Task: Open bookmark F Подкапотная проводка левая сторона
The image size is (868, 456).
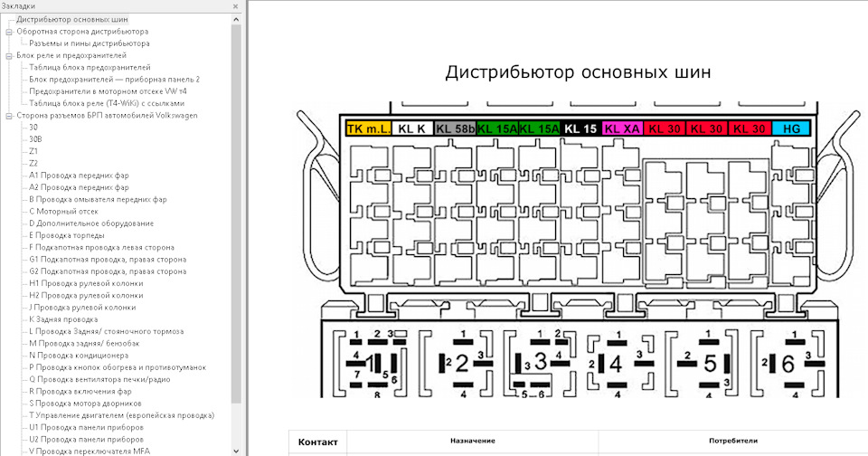Action: pos(101,248)
